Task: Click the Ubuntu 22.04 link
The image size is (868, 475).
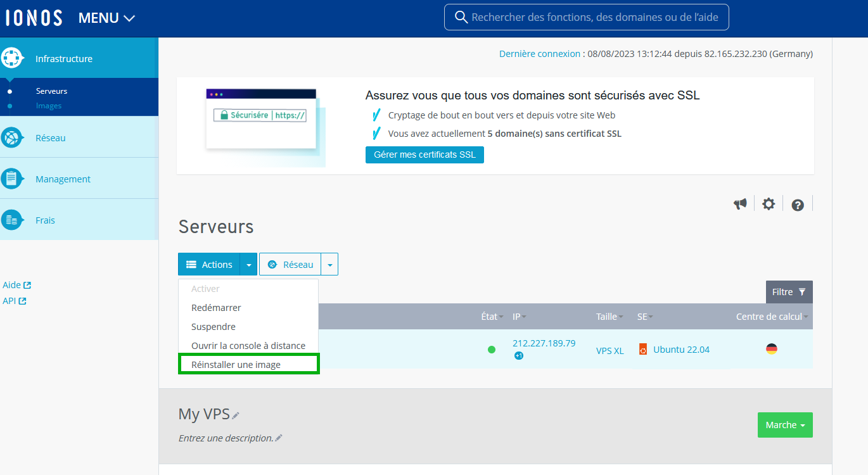Action: 681,350
